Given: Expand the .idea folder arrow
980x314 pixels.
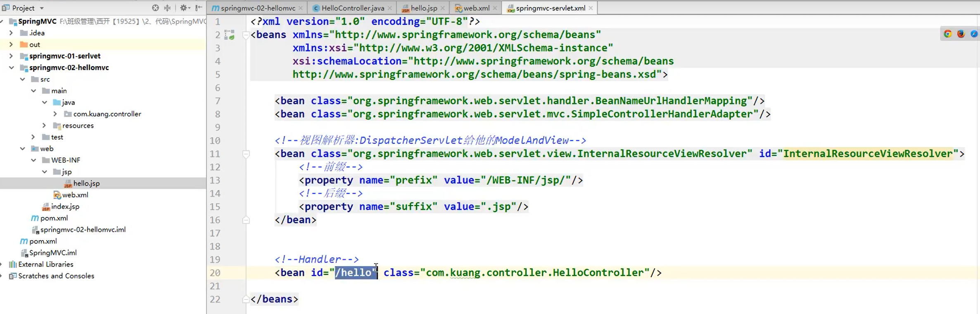Looking at the screenshot, I should coord(12,33).
